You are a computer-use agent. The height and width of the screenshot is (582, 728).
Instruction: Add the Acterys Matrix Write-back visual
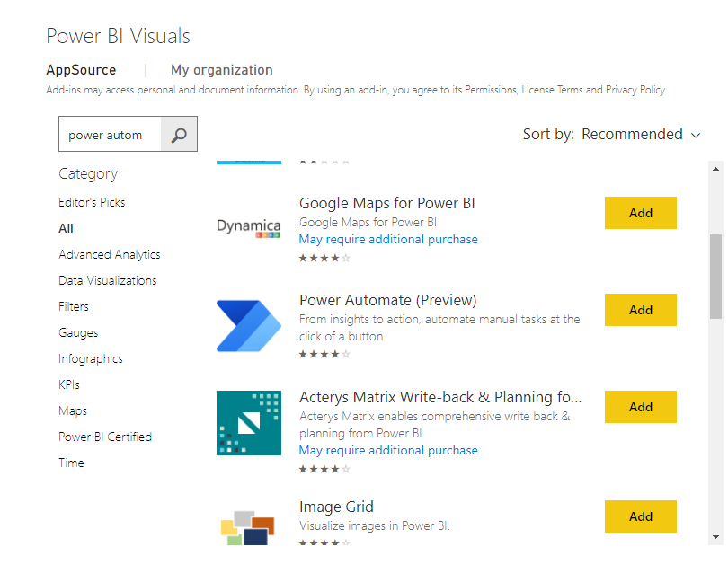[x=640, y=407]
